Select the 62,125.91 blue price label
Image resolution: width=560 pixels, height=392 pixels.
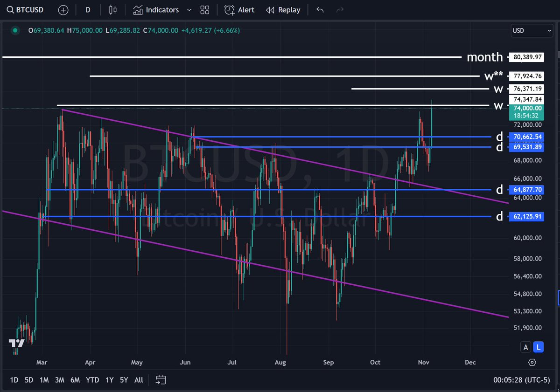click(527, 216)
